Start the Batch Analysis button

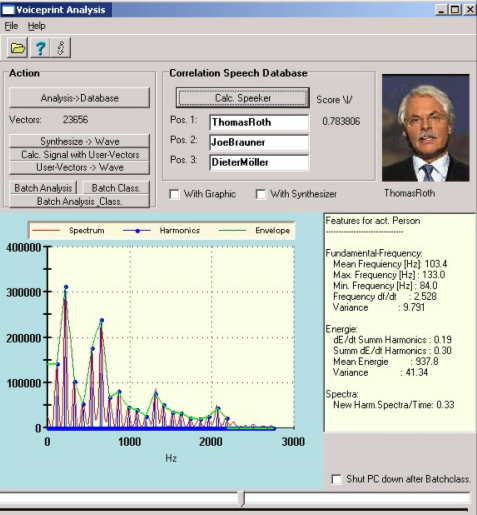pos(43,188)
